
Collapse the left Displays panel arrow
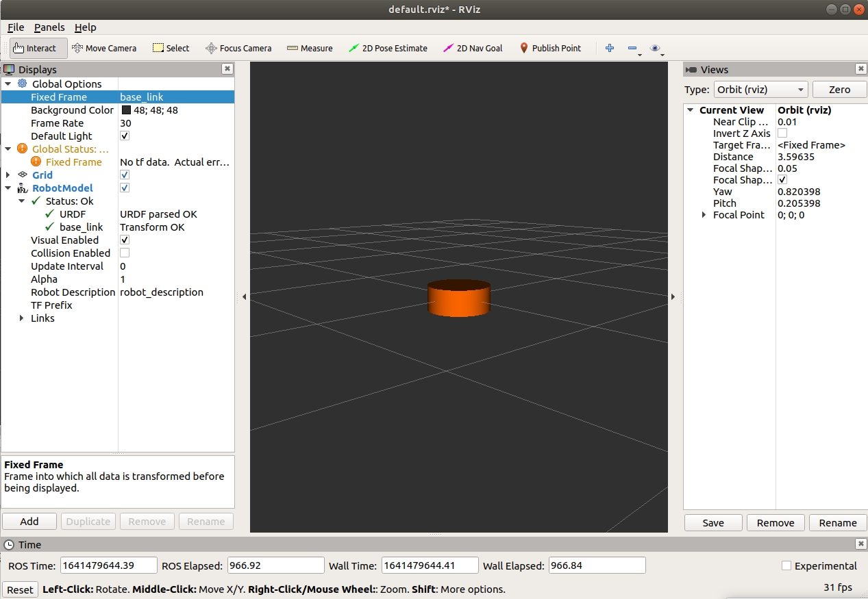coord(245,296)
